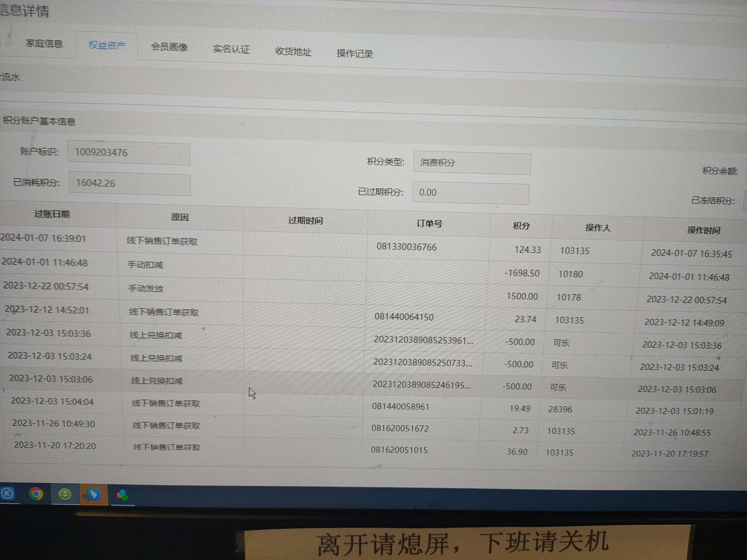This screenshot has width=747, height=560.
Task: Open the Kugou K icon in taskbar
Action: pyautogui.click(x=8, y=494)
